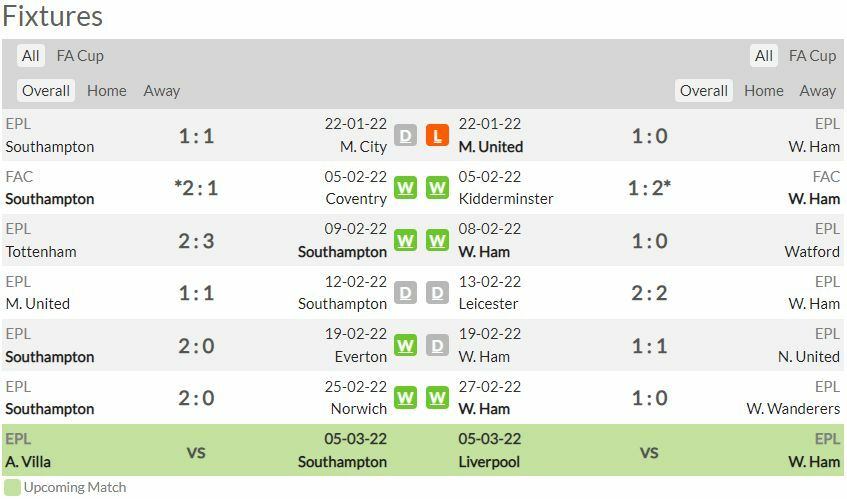Click the green W badge beside Kidderminster
This screenshot has width=847, height=499.
click(x=437, y=188)
